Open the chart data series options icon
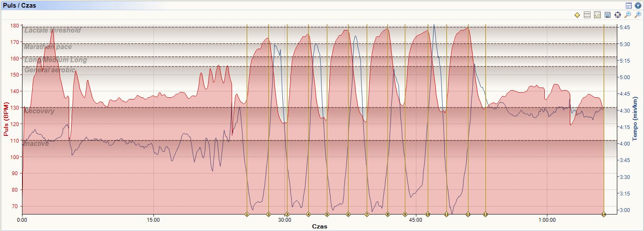The height and width of the screenshot is (231, 644). [597, 15]
